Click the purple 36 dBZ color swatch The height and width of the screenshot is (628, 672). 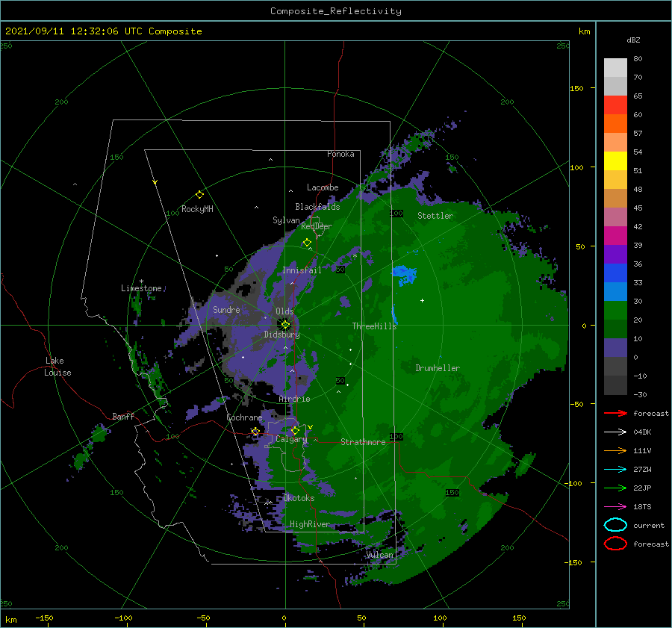coord(615,254)
